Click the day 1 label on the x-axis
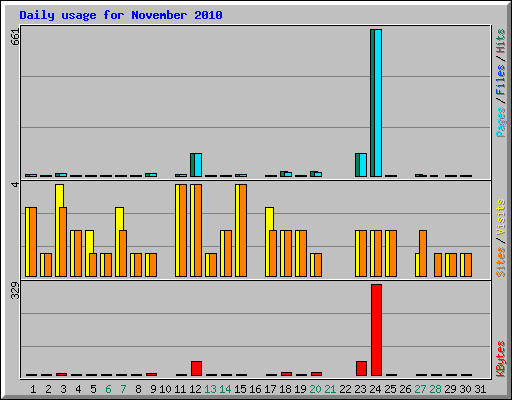Viewport: 512px width, 400px height. point(33,389)
